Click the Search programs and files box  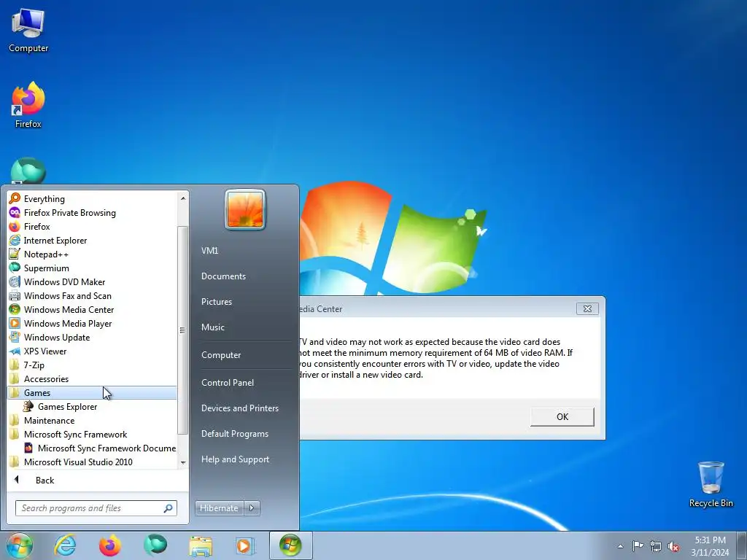(96, 508)
